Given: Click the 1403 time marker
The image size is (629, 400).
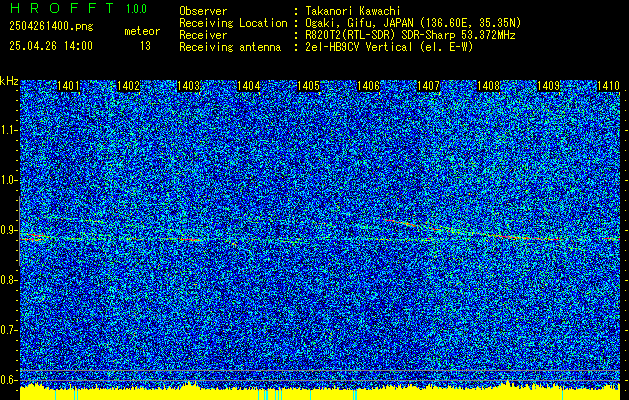Looking at the screenshot, I should [189, 85].
